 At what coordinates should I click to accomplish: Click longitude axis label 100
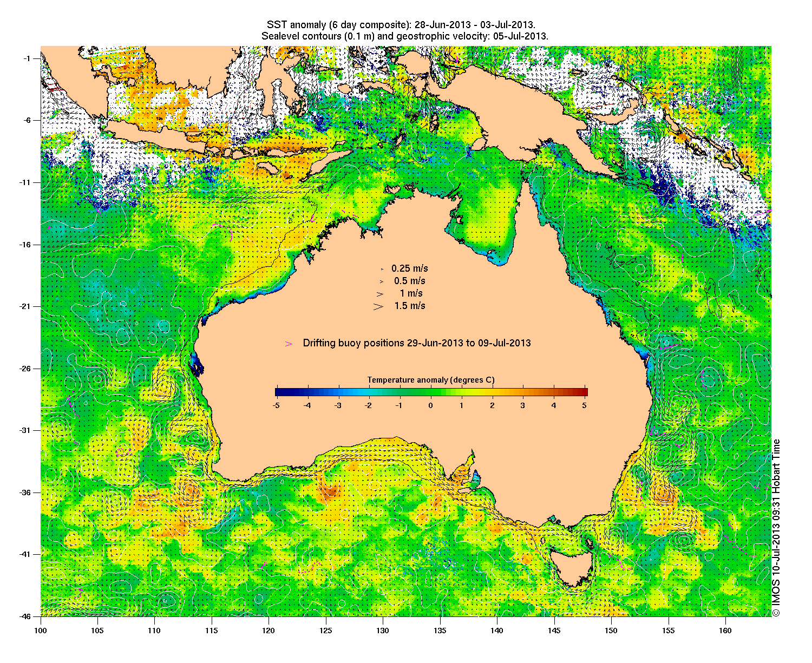[x=41, y=631]
